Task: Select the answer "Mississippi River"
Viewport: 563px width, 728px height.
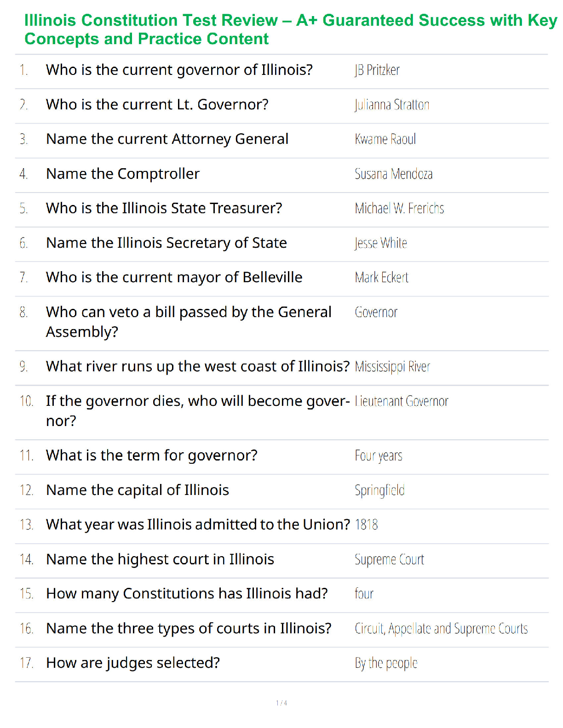Action: (x=392, y=367)
